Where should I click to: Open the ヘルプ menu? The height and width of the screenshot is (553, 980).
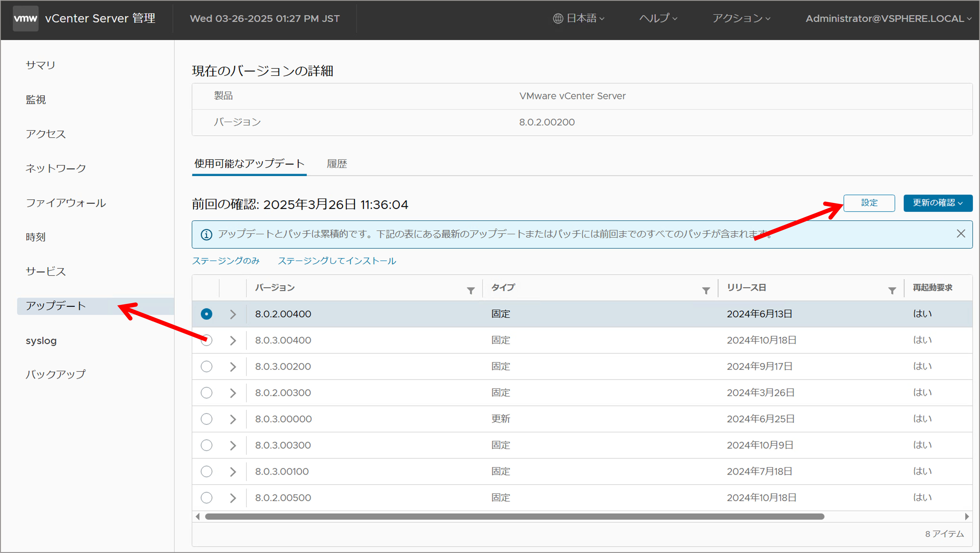click(658, 18)
